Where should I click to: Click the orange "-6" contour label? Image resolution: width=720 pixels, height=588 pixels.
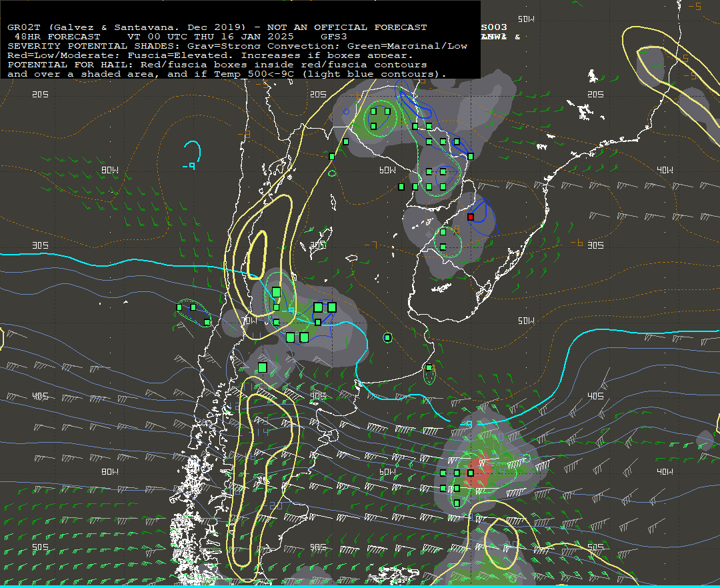point(576,243)
